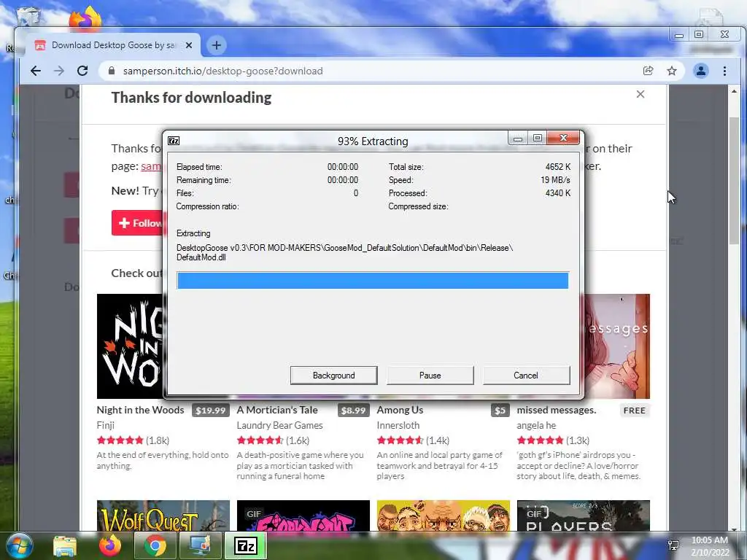Click the Finji developer link
This screenshot has height=560, width=747.
click(x=105, y=425)
